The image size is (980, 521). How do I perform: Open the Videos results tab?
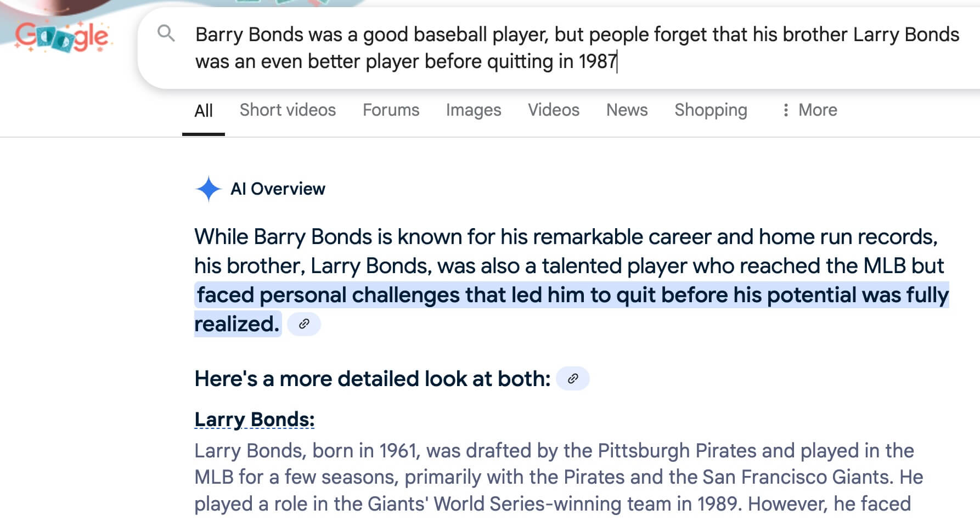click(553, 110)
